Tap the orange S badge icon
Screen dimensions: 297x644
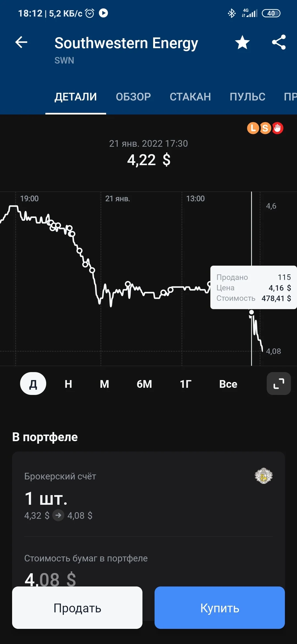(265, 128)
